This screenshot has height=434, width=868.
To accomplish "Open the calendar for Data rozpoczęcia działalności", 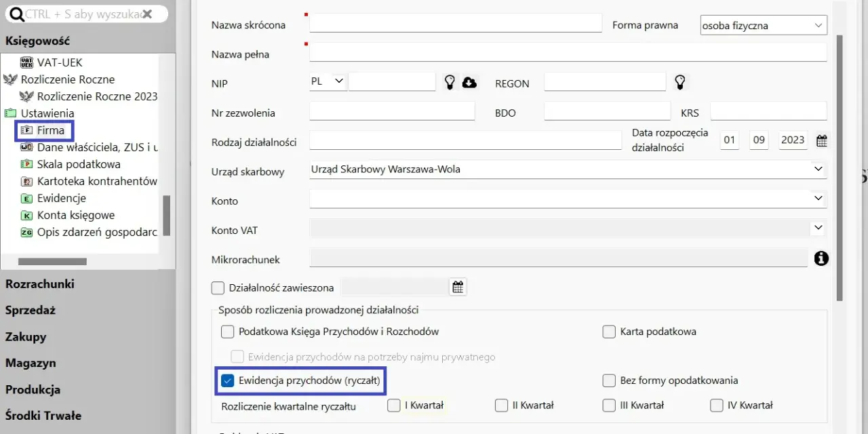I will [822, 141].
